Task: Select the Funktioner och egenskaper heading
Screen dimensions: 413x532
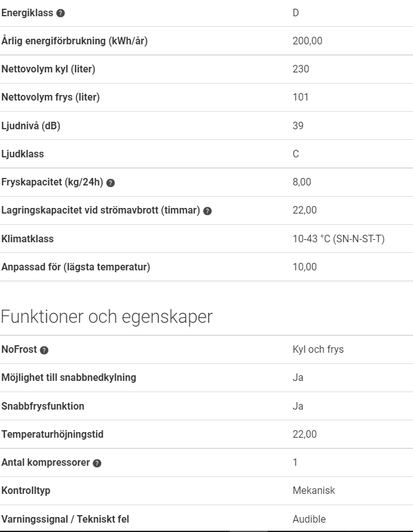Action: point(107,317)
